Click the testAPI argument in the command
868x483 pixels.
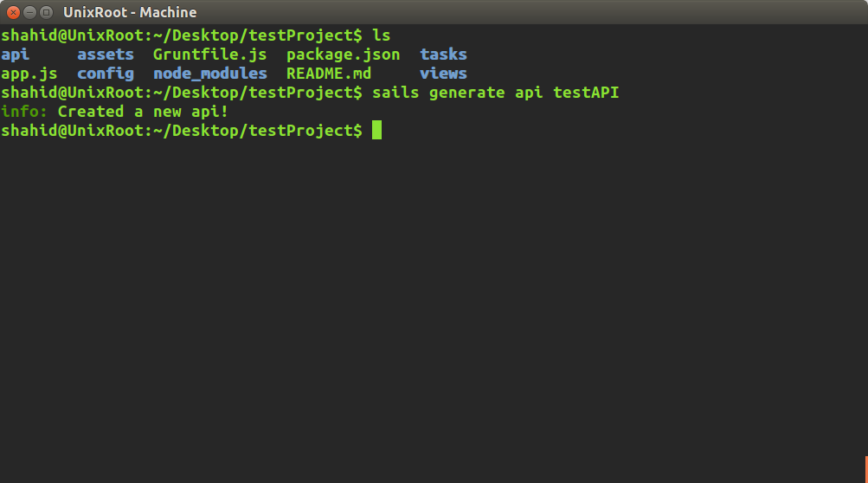point(586,93)
